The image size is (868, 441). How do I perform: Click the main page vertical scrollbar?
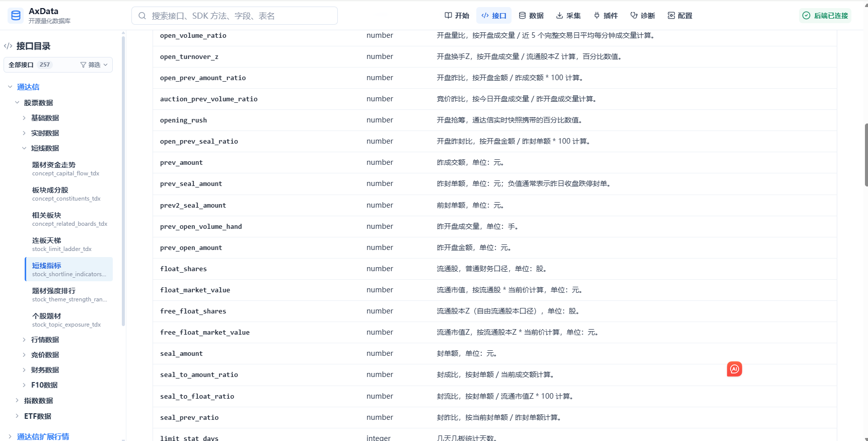(866, 155)
